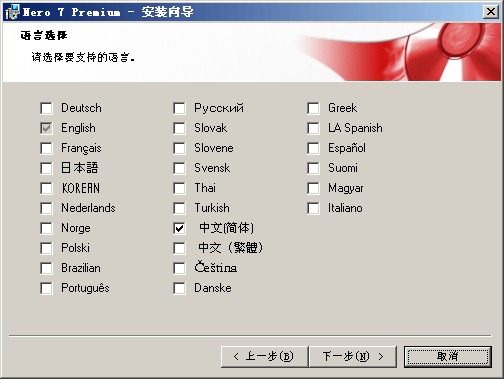The image size is (504, 379).
Task: Cancel setup with the 取消 button
Action: [448, 356]
